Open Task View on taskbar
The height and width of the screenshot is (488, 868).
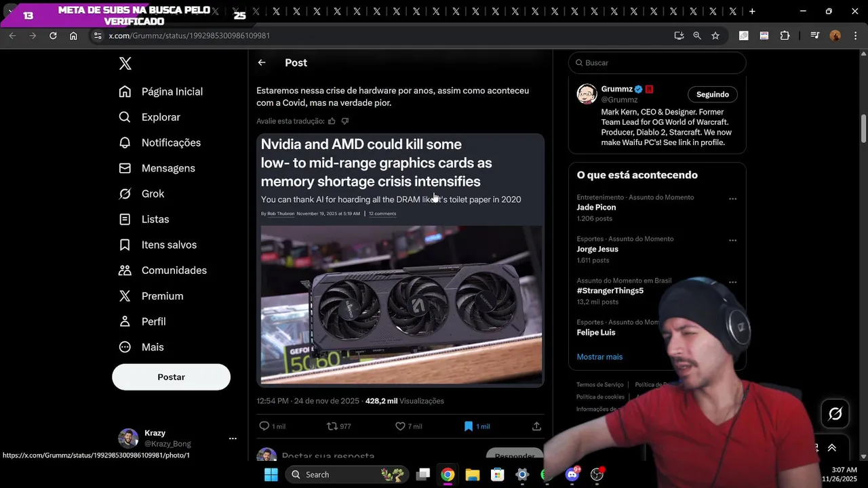[423, 474]
